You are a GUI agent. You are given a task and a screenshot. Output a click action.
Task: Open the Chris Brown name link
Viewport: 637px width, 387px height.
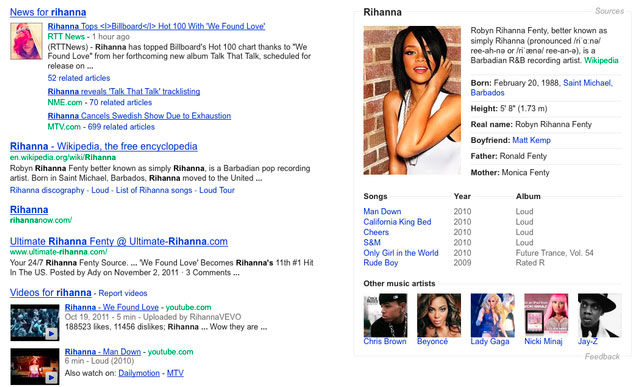point(385,342)
